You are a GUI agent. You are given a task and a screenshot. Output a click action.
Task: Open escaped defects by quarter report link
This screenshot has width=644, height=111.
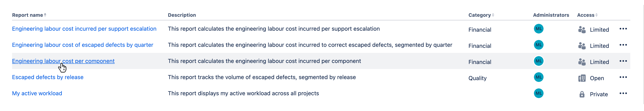click(83, 45)
